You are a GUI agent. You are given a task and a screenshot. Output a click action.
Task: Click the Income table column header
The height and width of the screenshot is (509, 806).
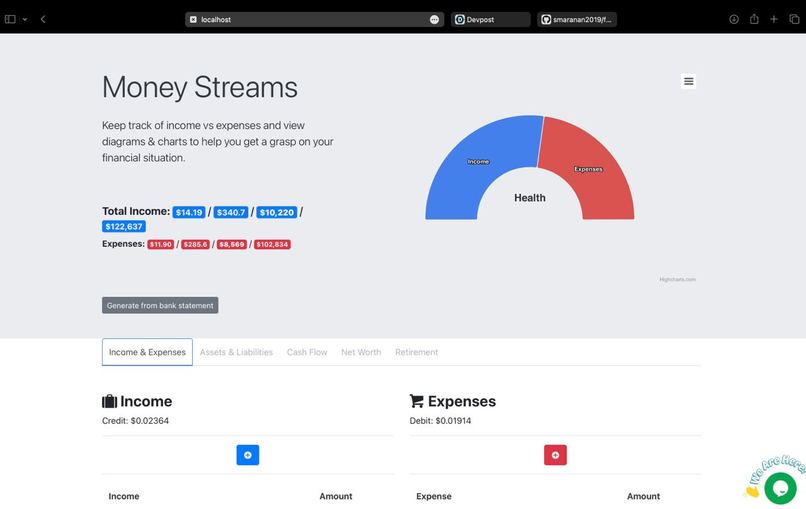click(124, 496)
